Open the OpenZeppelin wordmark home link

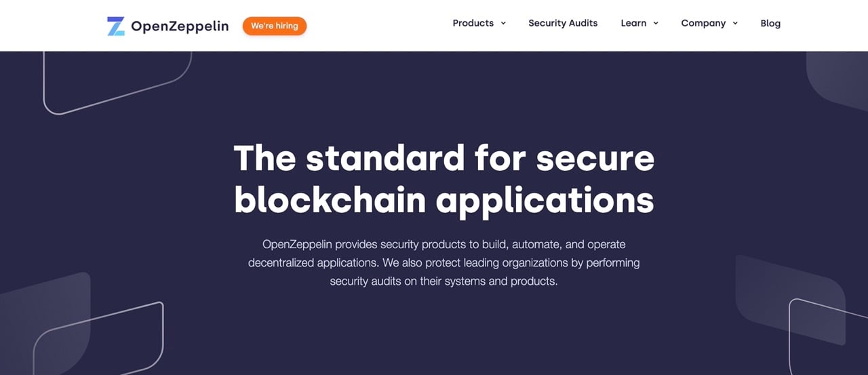pyautogui.click(x=180, y=26)
